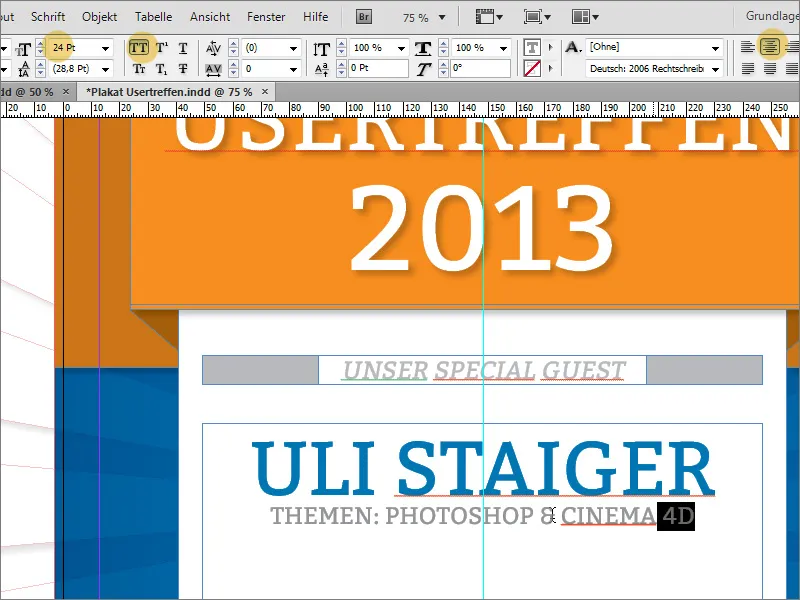Viewport: 800px width, 600px height.
Task: Close the Plakat Usertreffen.indd tab
Action: pyautogui.click(x=265, y=92)
